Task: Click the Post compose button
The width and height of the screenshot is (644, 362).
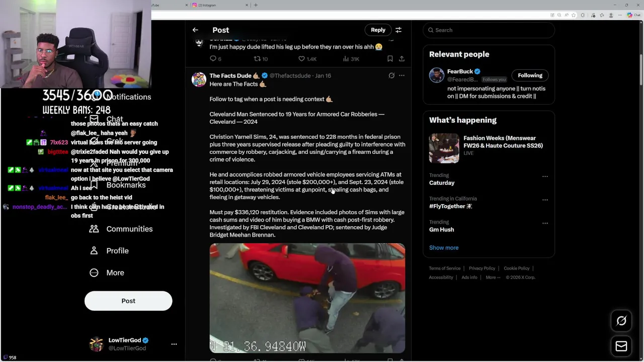Action: coord(128,301)
